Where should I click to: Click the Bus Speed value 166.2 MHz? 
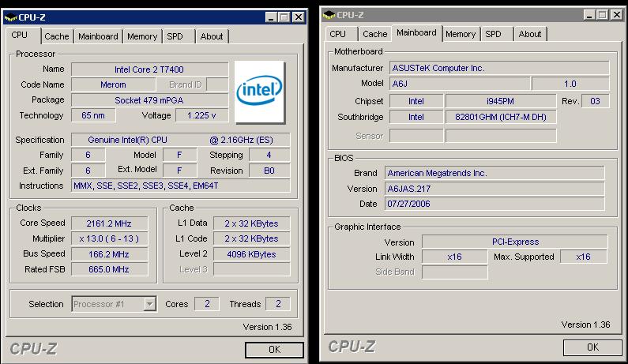(x=109, y=254)
